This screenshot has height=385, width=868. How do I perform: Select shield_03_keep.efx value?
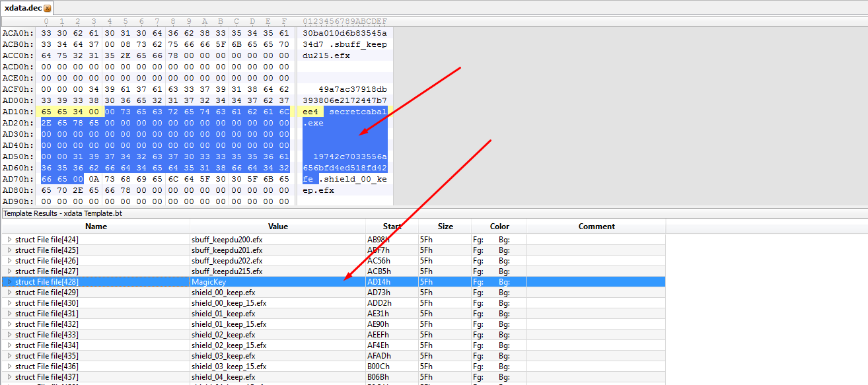point(223,356)
